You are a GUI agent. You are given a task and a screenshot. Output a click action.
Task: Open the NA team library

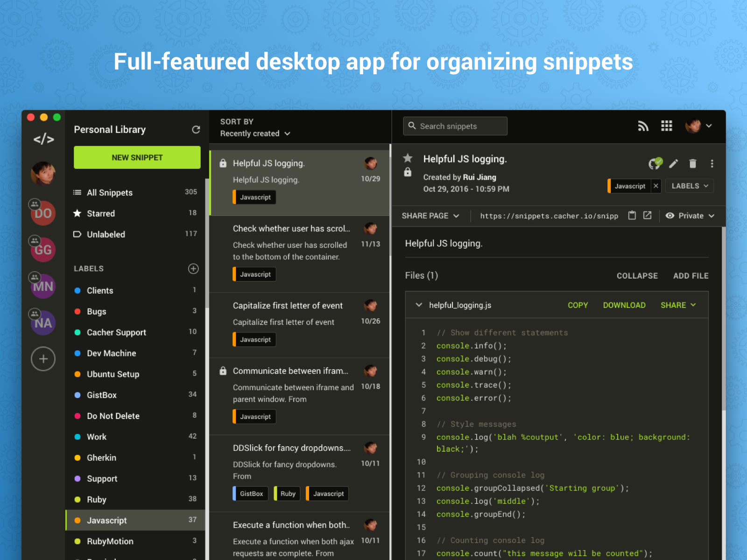coord(43,323)
